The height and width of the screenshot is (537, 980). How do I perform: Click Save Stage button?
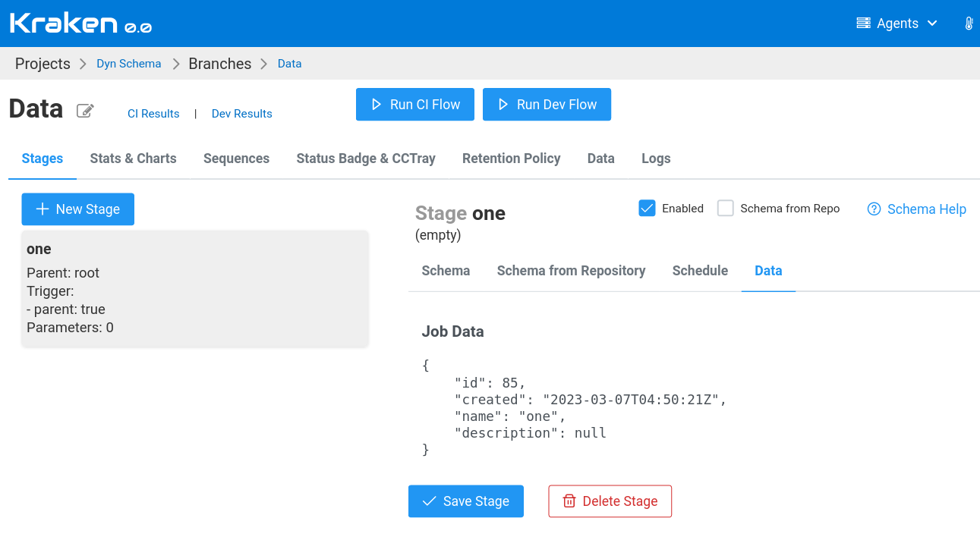(x=466, y=501)
